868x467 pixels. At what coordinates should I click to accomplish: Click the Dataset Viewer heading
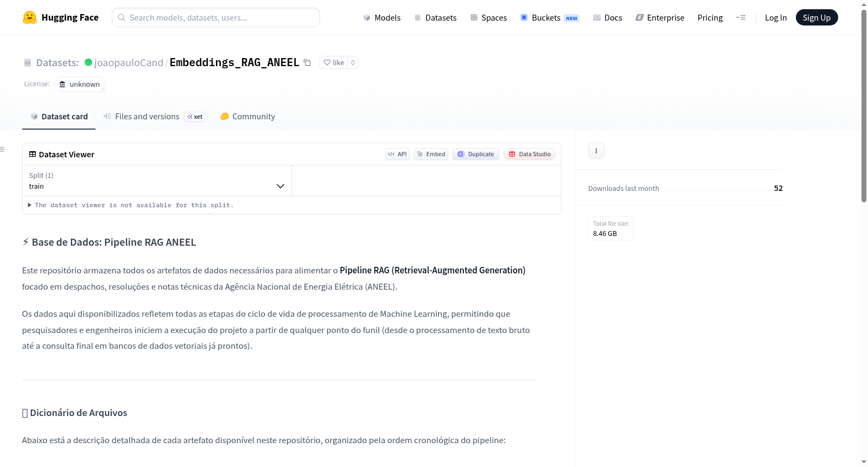click(x=62, y=155)
